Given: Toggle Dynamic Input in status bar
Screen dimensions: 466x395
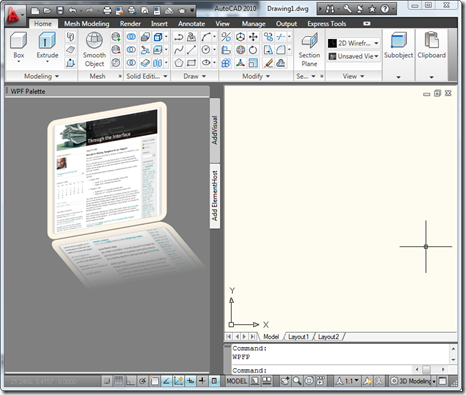Looking at the screenshot, I should (x=190, y=381).
